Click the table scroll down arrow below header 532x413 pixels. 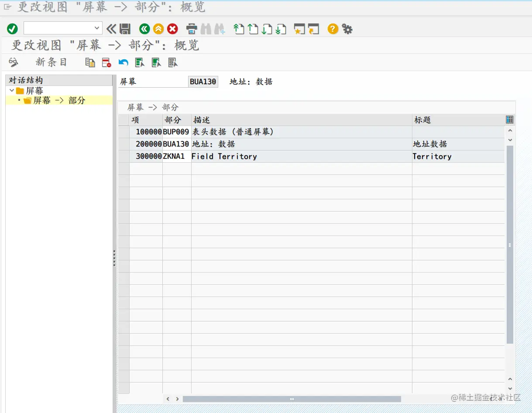click(510, 140)
